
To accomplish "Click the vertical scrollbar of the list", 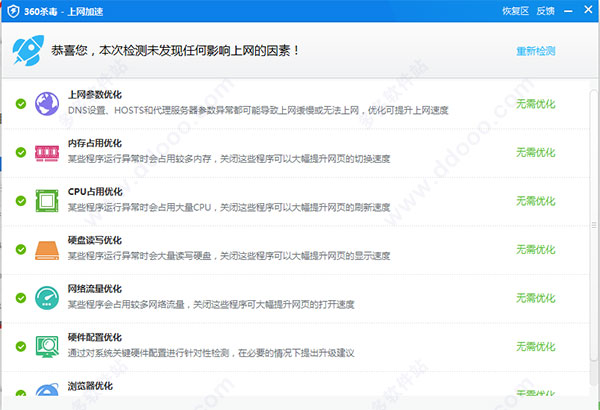I will coord(594,225).
